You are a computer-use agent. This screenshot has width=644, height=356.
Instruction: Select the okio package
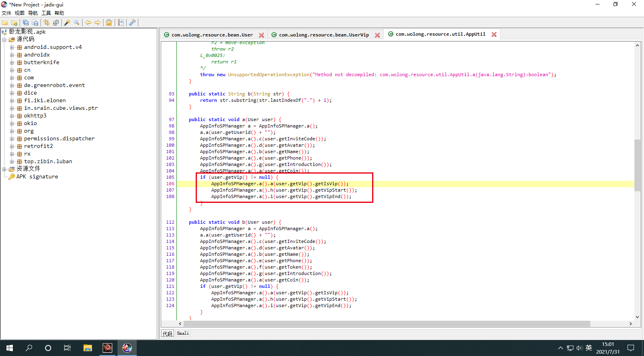pos(30,123)
